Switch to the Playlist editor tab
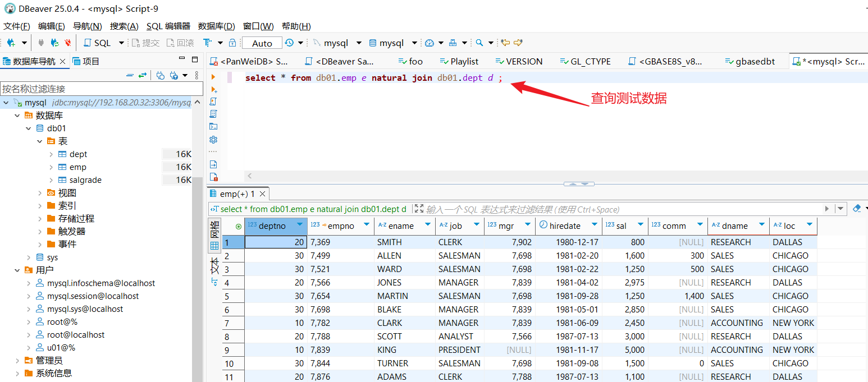 (x=464, y=61)
